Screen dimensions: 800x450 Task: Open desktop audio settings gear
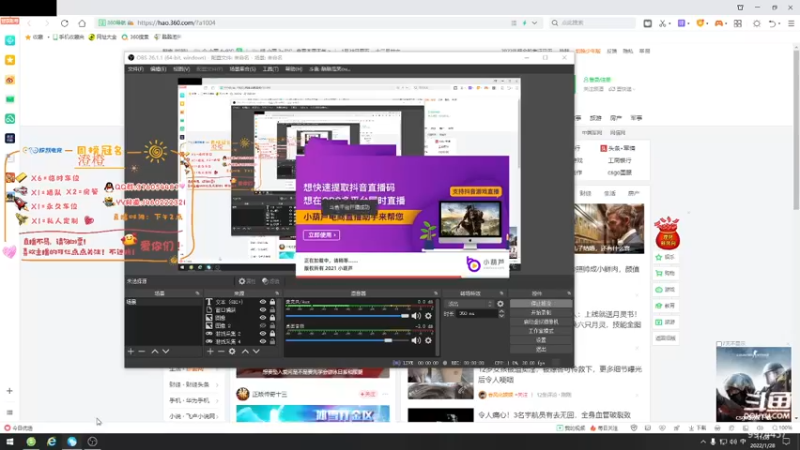429,340
